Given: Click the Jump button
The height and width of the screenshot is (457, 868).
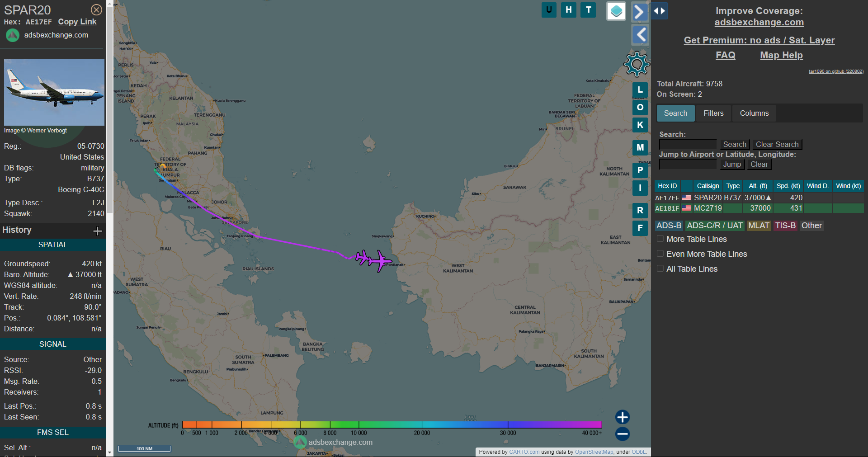Looking at the screenshot, I should point(732,164).
